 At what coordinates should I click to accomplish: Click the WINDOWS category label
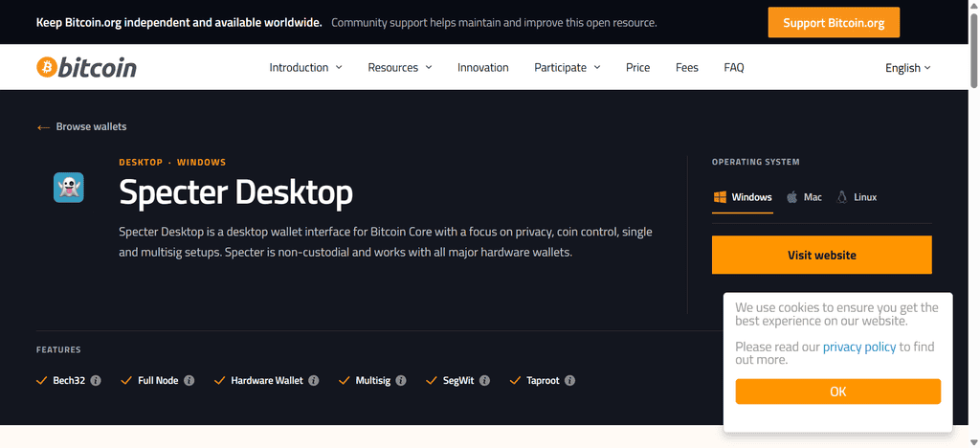[201, 163]
